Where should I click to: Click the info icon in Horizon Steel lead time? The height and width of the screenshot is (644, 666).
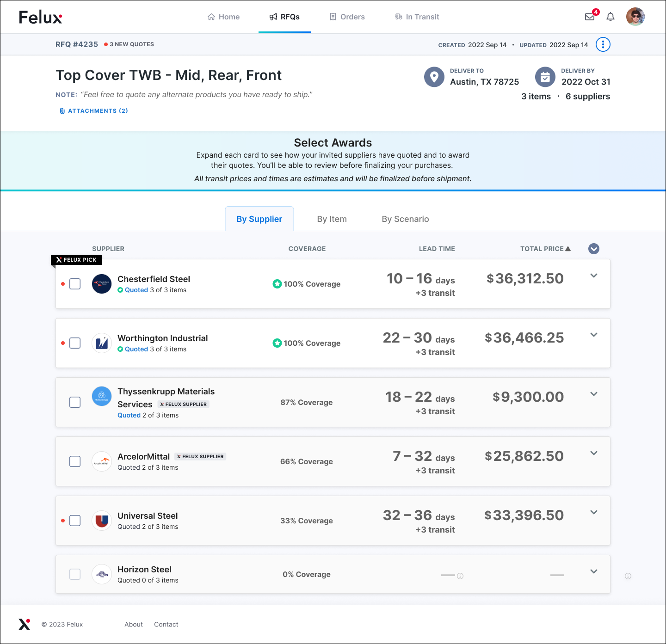[460, 576]
